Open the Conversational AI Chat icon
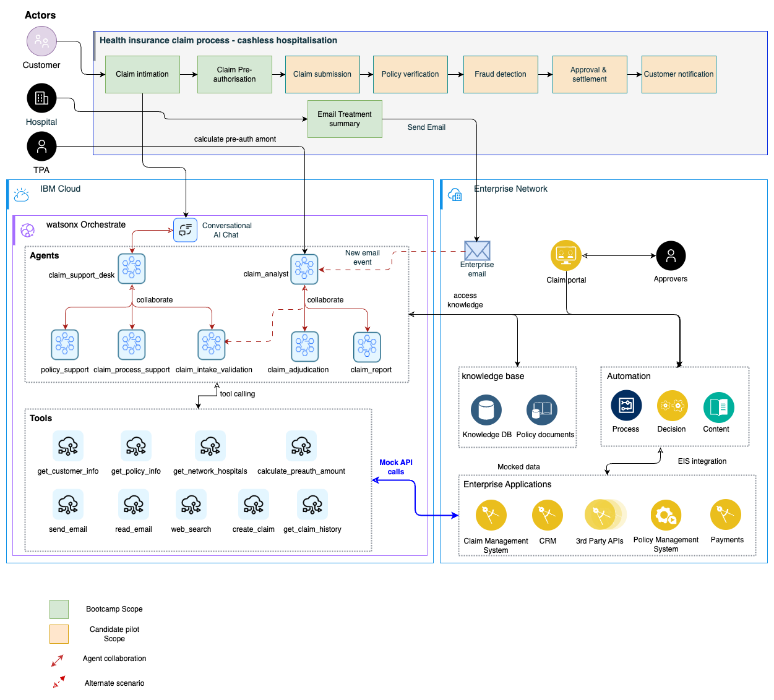 [185, 230]
